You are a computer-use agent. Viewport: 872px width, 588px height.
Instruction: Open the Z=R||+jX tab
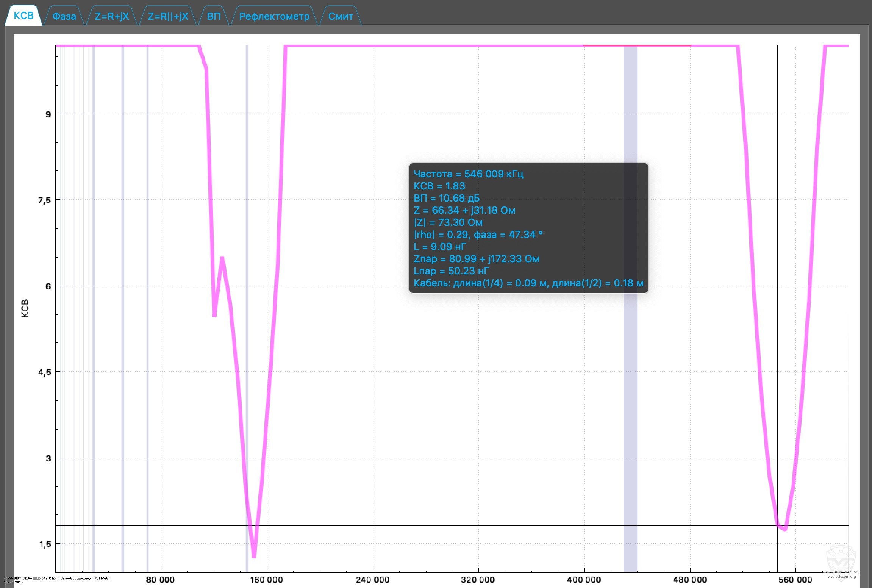[168, 16]
